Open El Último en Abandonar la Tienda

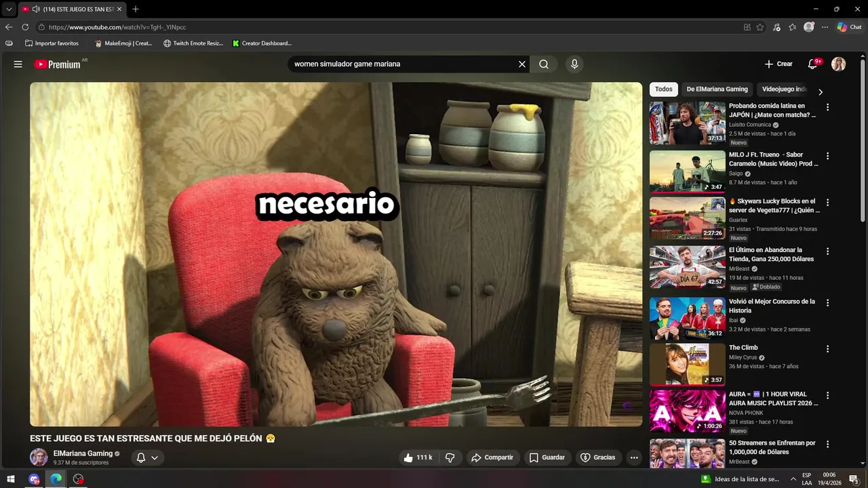(771, 254)
